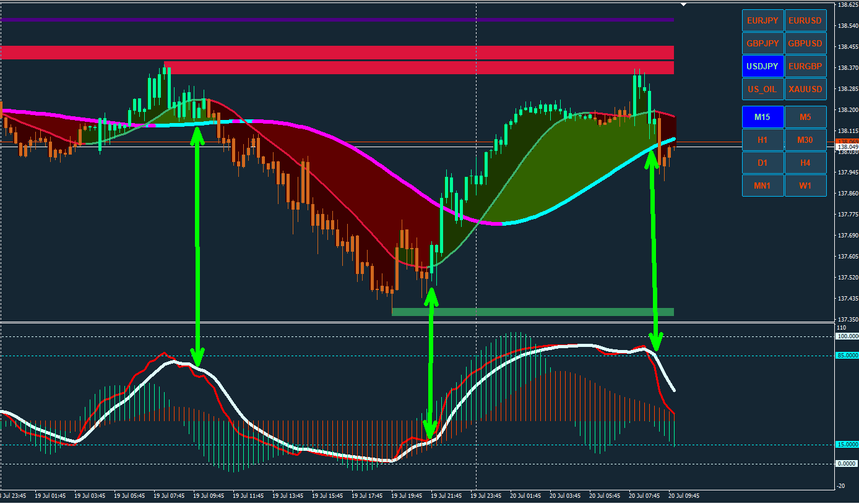Load the XAUUSD gold symbol
The height and width of the screenshot is (504, 859).
(x=805, y=89)
